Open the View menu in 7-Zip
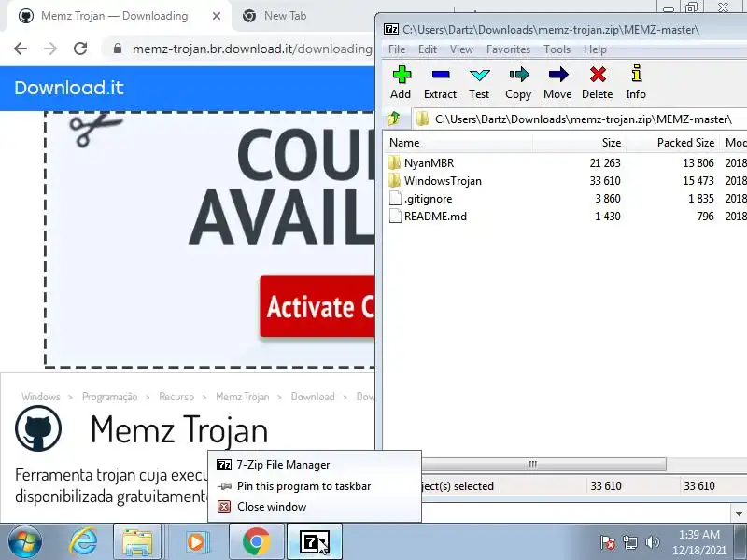This screenshot has height=560, width=747. (461, 49)
